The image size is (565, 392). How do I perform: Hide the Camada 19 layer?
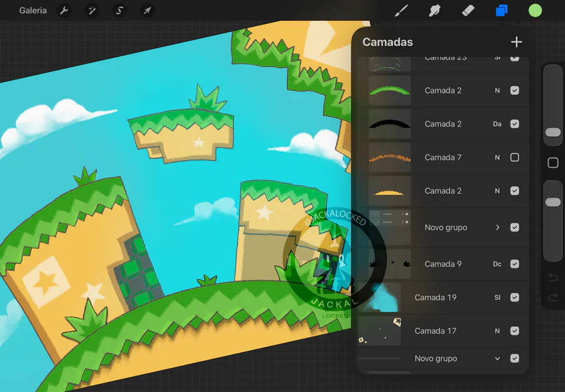[515, 297]
